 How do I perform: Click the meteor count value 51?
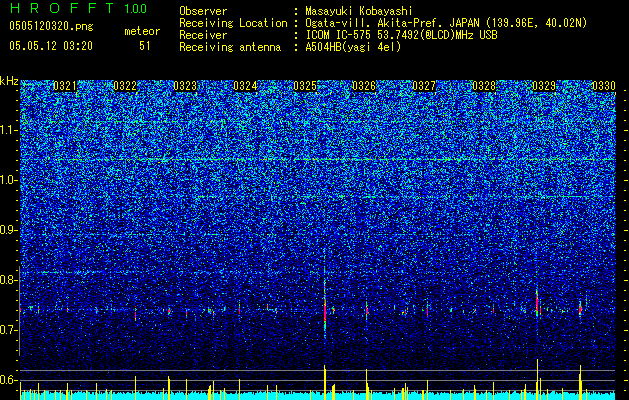pos(145,46)
